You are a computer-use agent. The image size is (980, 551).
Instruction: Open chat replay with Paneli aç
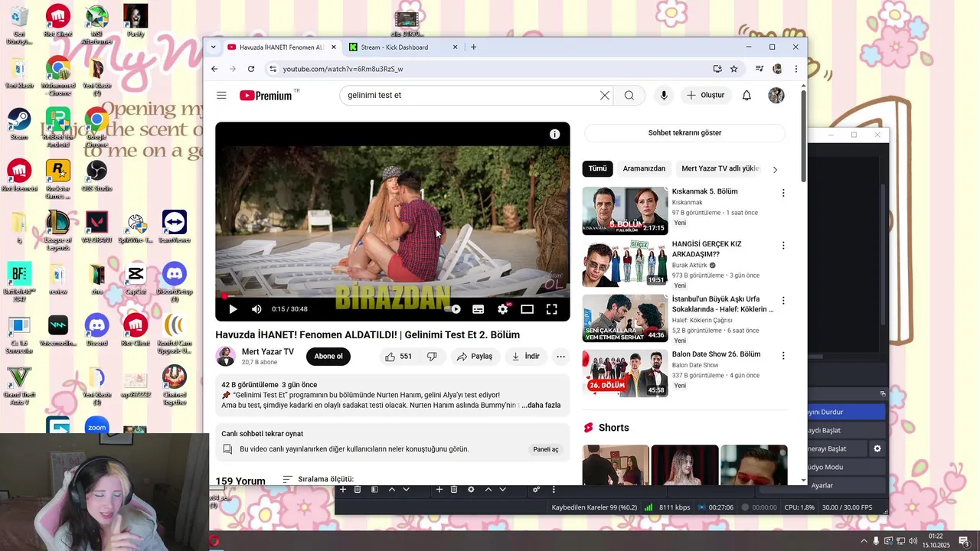pos(546,449)
